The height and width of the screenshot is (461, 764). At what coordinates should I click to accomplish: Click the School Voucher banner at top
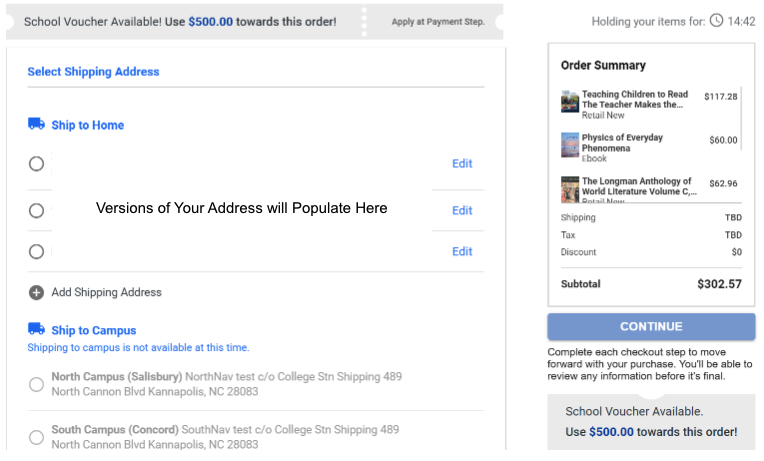point(254,22)
